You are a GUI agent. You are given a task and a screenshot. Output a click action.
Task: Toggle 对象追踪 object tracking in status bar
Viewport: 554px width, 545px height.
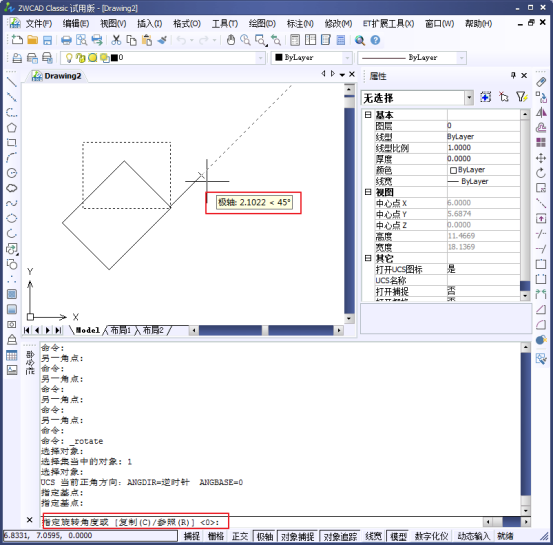pyautogui.click(x=340, y=536)
